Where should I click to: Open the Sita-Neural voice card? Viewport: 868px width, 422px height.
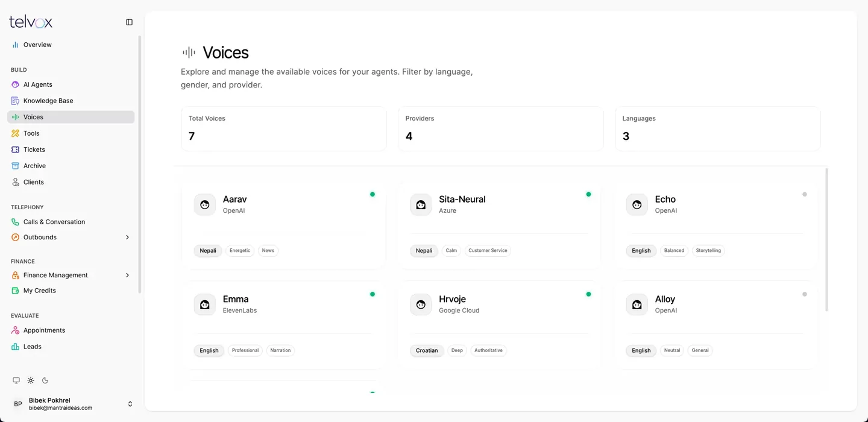click(x=500, y=226)
